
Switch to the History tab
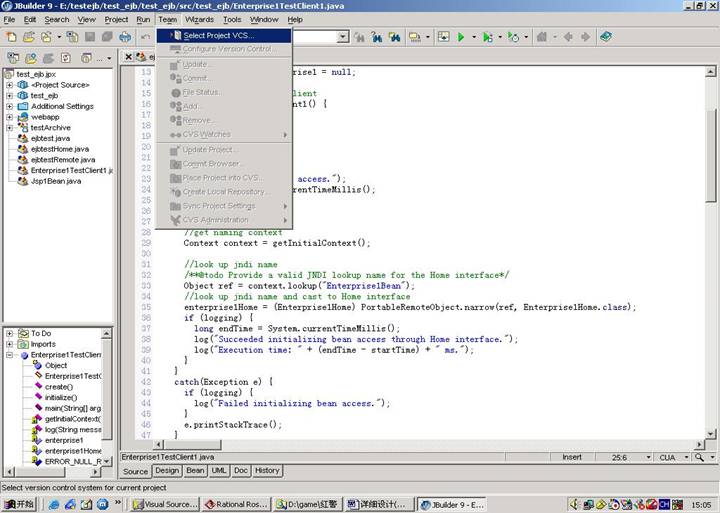pyautogui.click(x=267, y=471)
